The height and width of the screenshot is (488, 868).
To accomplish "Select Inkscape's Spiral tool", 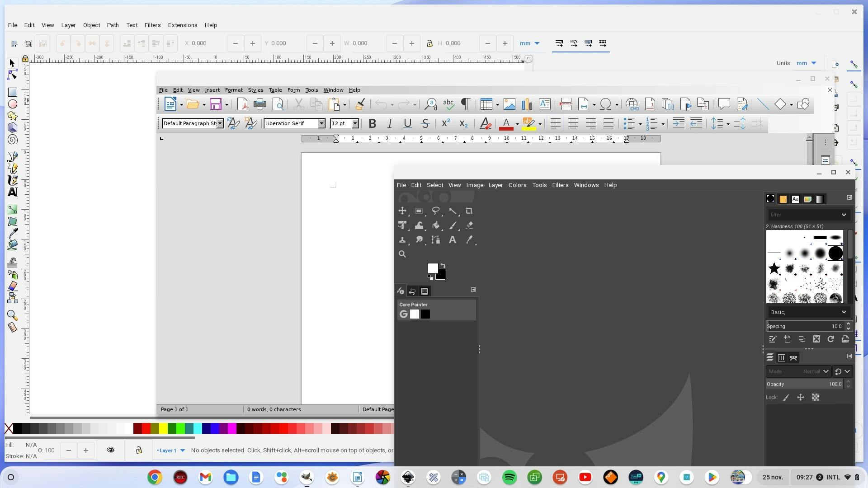I will pos(13,140).
